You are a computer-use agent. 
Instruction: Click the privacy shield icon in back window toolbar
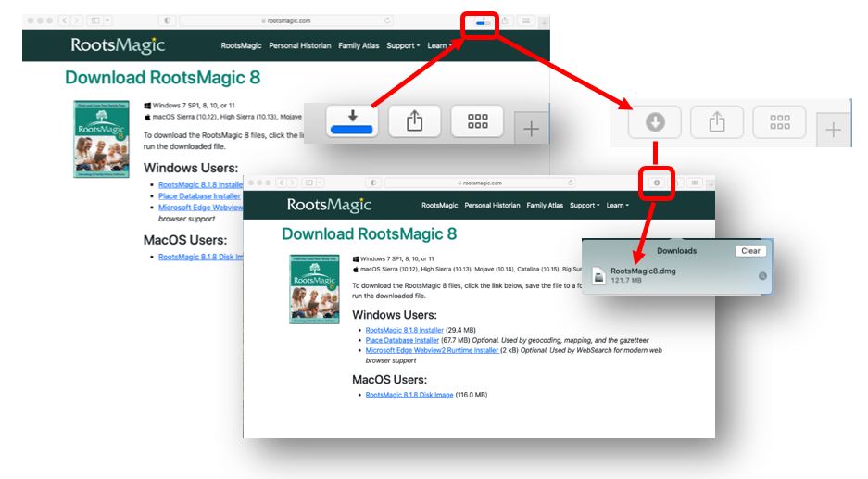tap(167, 20)
